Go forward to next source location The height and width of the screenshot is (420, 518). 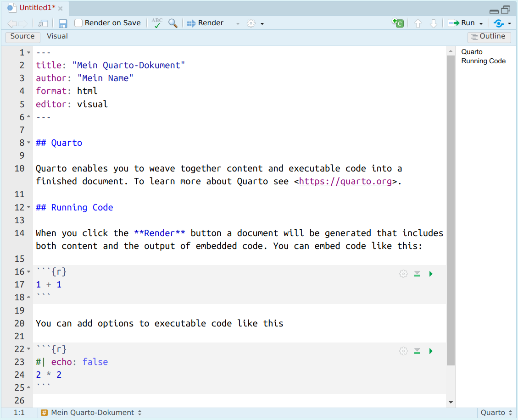pos(23,23)
